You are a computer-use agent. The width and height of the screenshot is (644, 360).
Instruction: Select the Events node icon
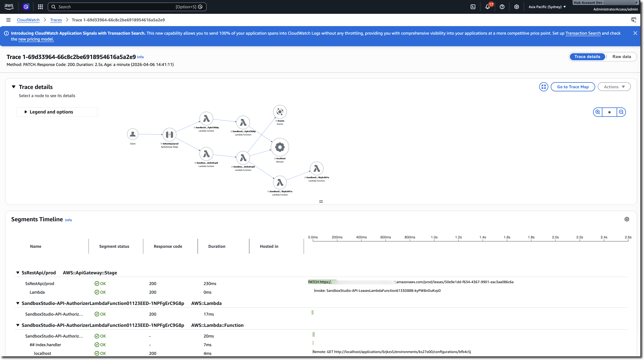point(280,112)
